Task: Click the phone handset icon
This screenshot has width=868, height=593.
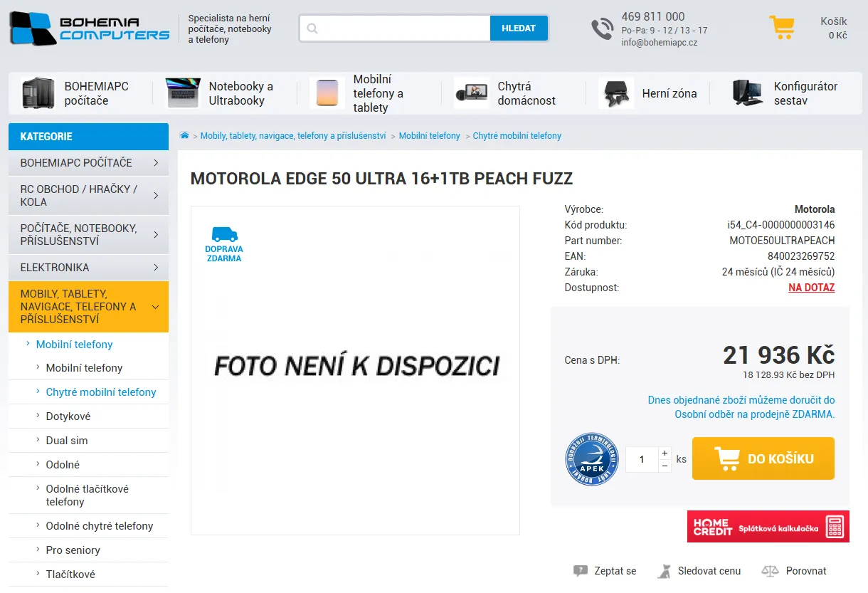Action: pos(602,29)
